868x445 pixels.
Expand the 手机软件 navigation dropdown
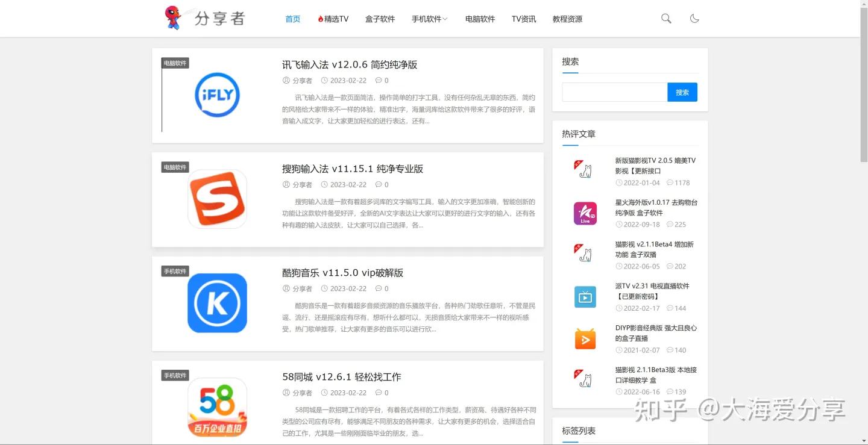(x=429, y=19)
